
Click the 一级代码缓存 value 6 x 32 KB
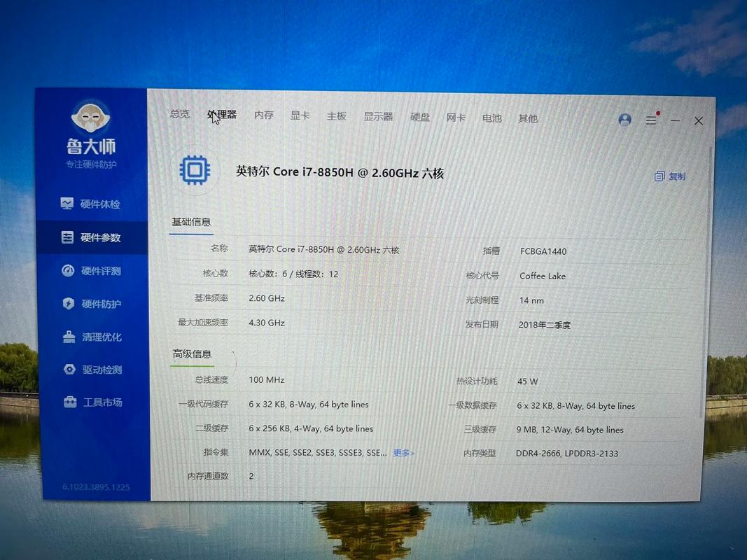(308, 405)
